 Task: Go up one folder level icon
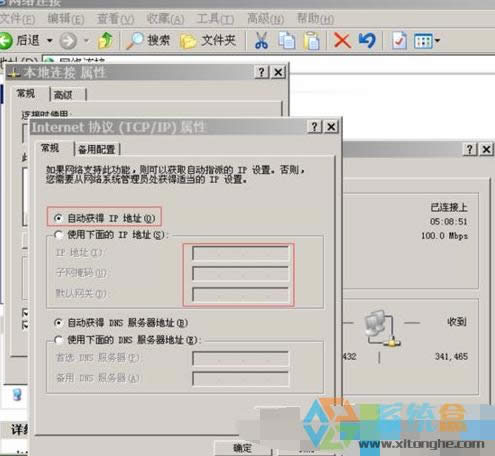[x=105, y=41]
